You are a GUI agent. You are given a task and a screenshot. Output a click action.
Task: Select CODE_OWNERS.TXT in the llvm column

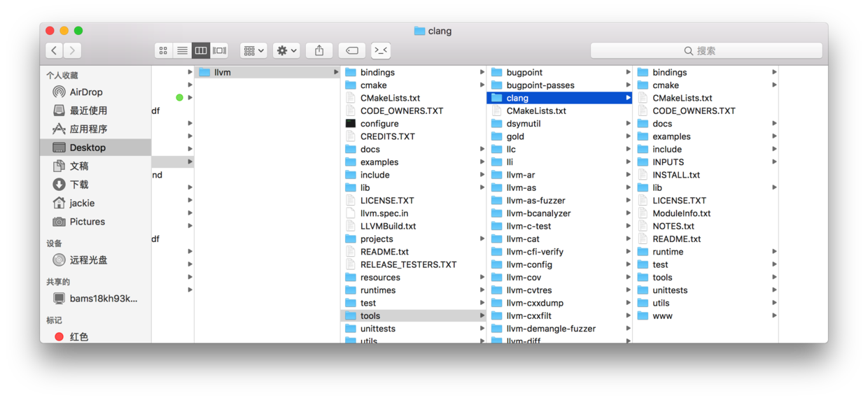[x=413, y=110]
